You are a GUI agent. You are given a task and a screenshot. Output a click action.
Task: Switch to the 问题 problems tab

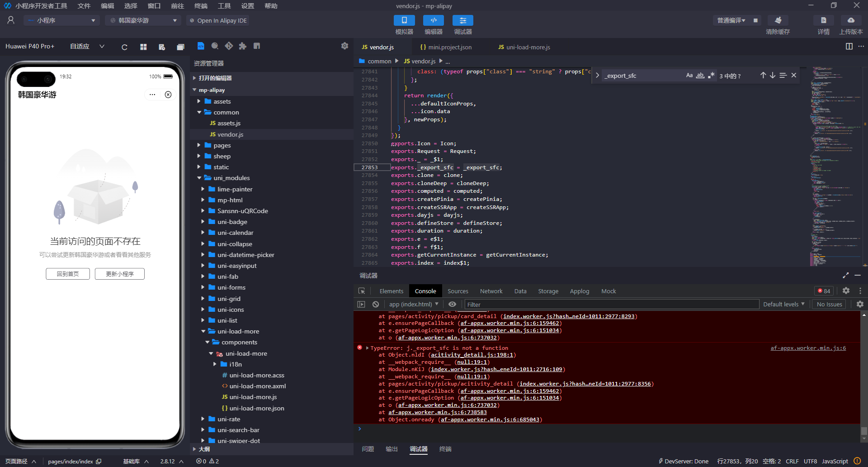point(368,449)
